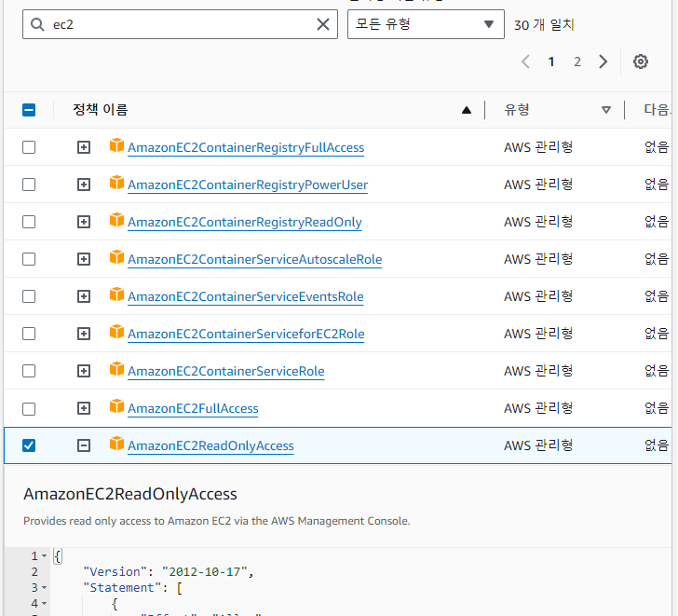Screen dimensions: 678x616
Task: Fold JSON line 4 code arrow
Action: tap(44, 604)
